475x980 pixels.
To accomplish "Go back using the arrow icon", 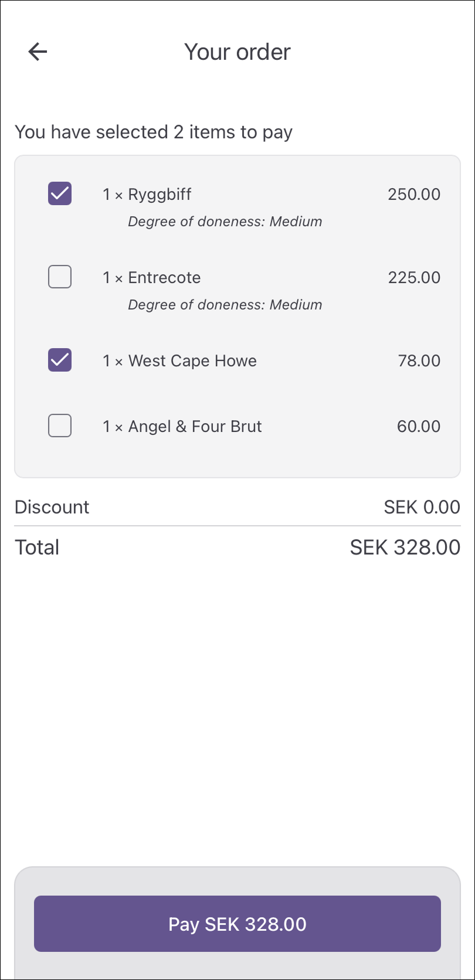I will click(x=38, y=52).
